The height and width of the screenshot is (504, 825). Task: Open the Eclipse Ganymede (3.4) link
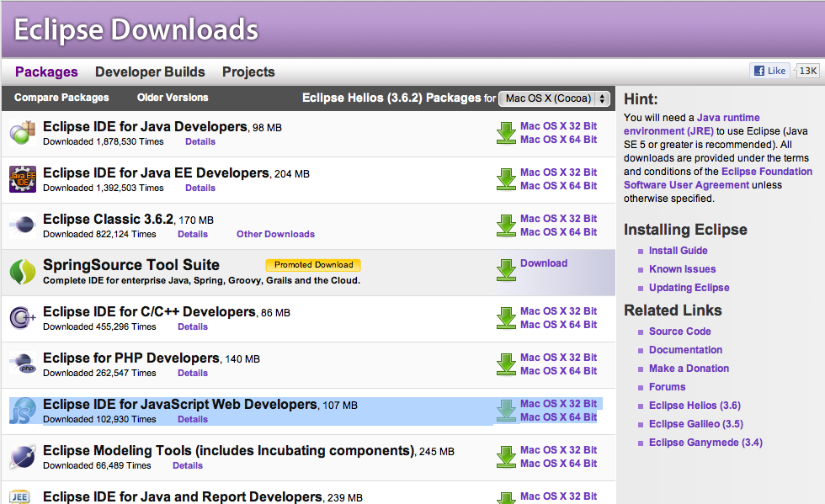(705, 443)
